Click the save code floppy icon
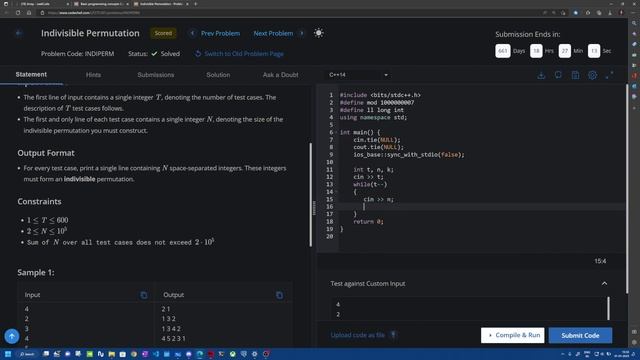Screen dimensions: 640x360 pyautogui.click(x=575, y=75)
